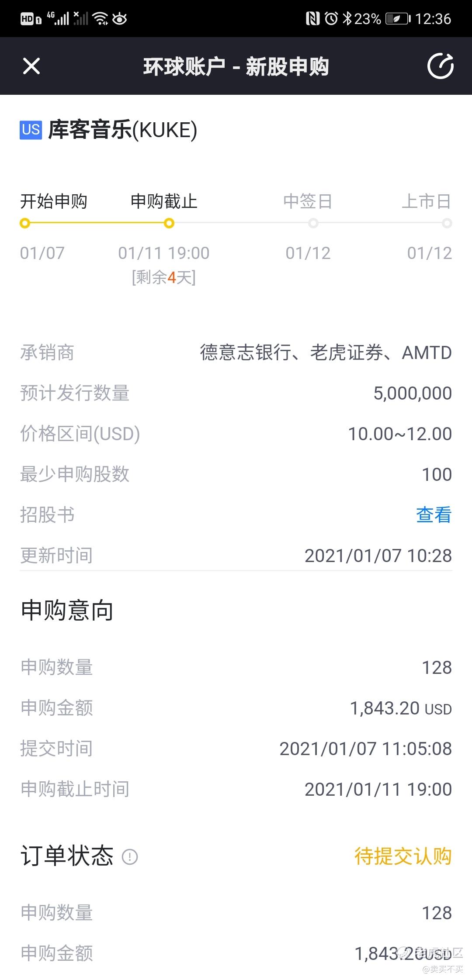Tap the 环球账户 - 新股申购 page title

click(x=236, y=66)
